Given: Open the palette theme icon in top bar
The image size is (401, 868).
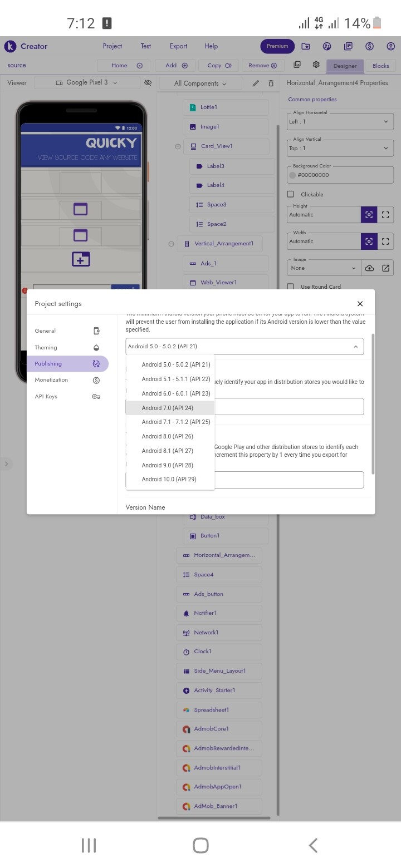Looking at the screenshot, I should pos(327,46).
